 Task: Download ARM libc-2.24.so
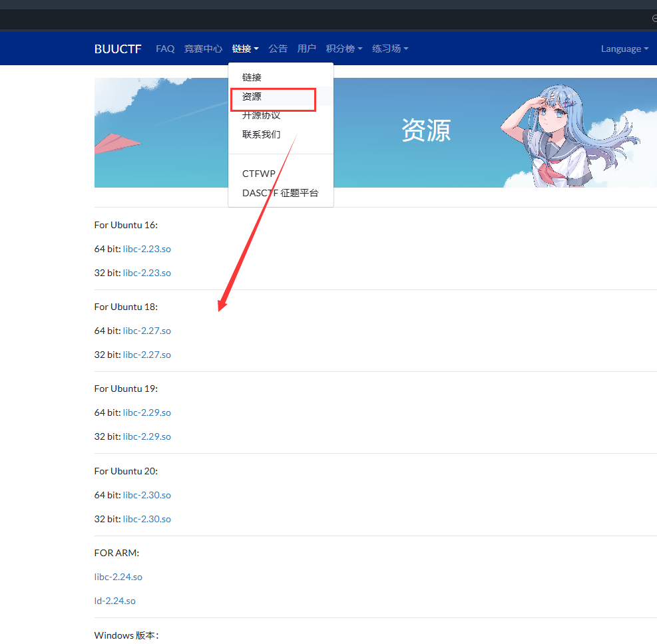(x=118, y=577)
